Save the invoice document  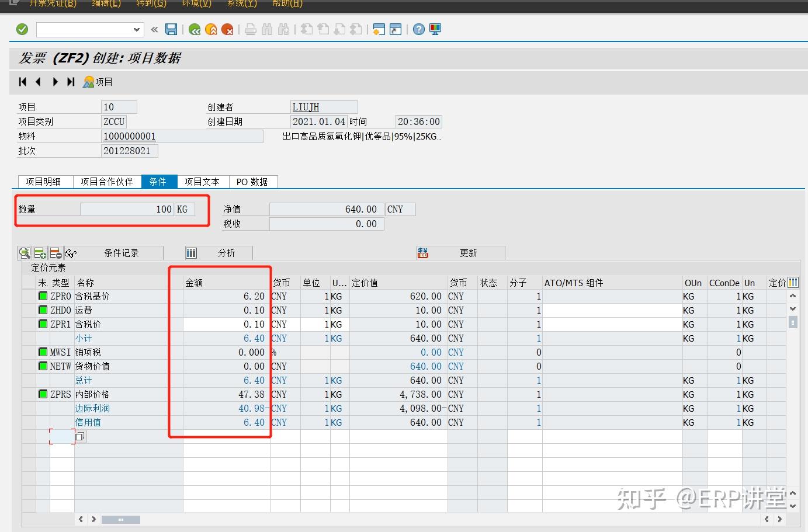click(171, 29)
